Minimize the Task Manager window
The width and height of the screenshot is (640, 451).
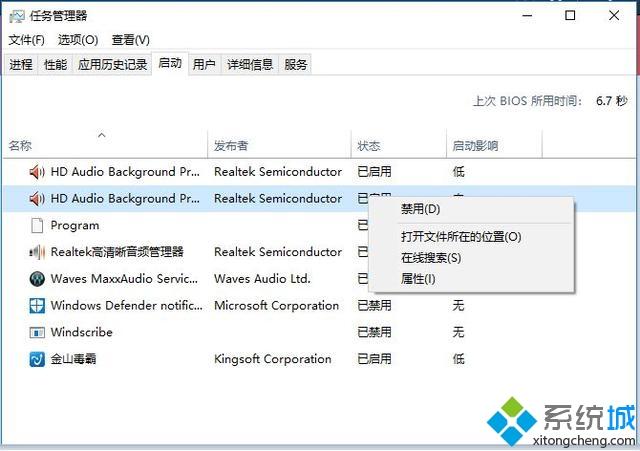(x=527, y=16)
